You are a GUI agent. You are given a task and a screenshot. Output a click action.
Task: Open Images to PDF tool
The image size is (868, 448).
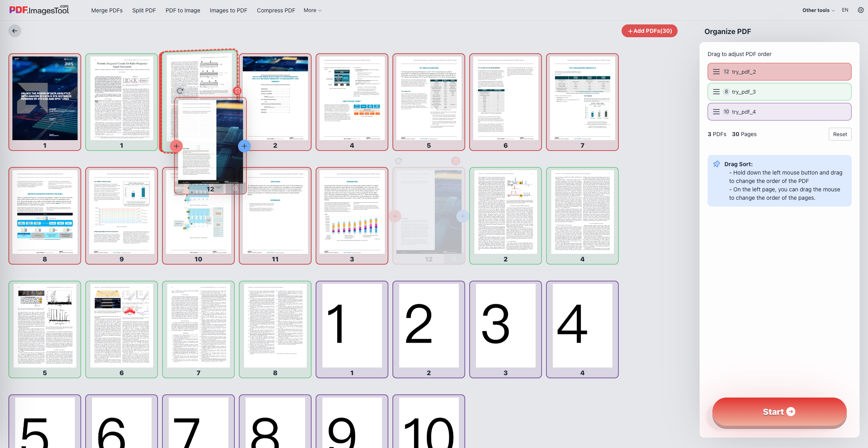228,10
